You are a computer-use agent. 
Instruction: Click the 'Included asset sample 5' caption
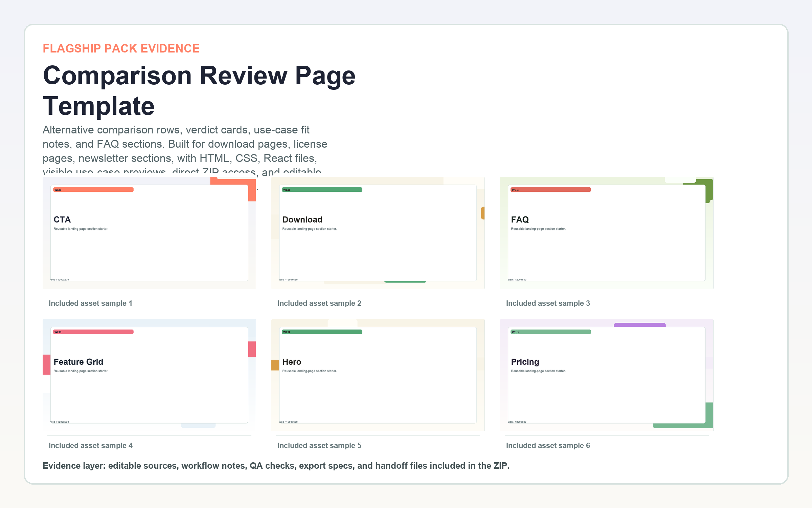pos(319,446)
